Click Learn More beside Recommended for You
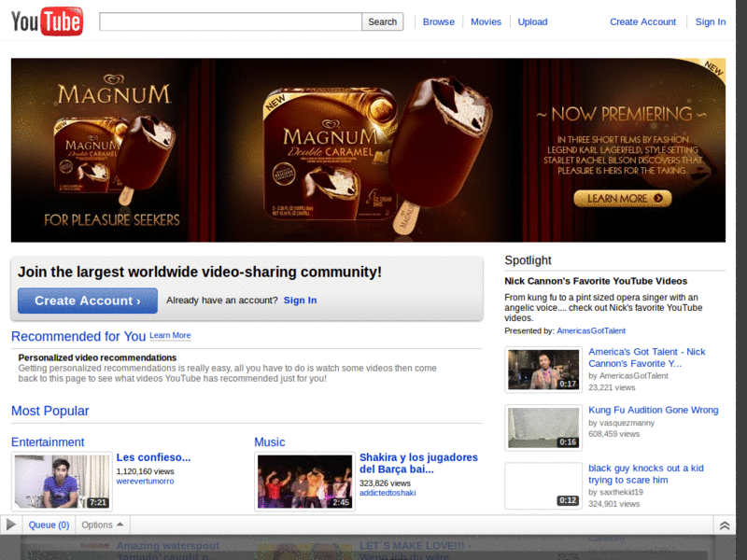 click(x=170, y=335)
